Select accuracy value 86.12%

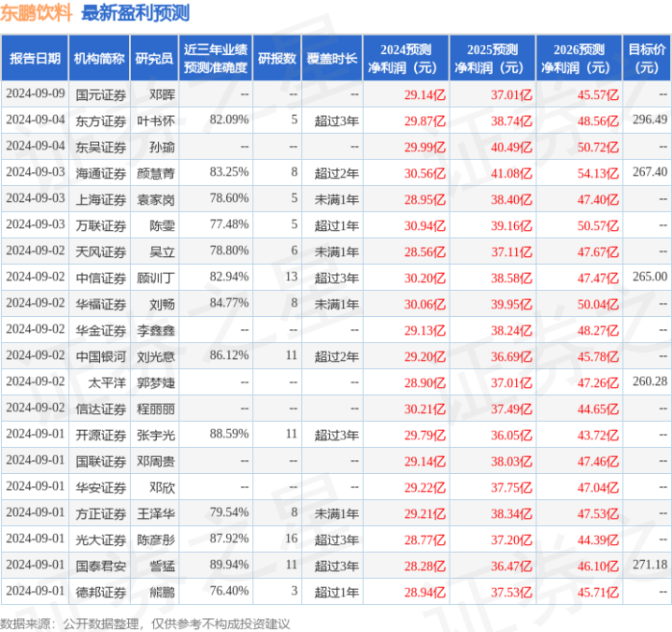pyautogui.click(x=229, y=355)
